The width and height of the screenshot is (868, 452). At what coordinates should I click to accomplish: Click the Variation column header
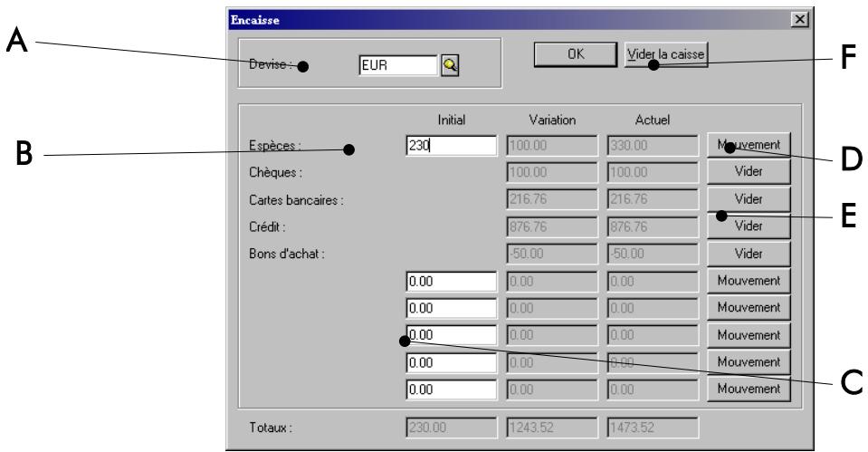pos(552,120)
